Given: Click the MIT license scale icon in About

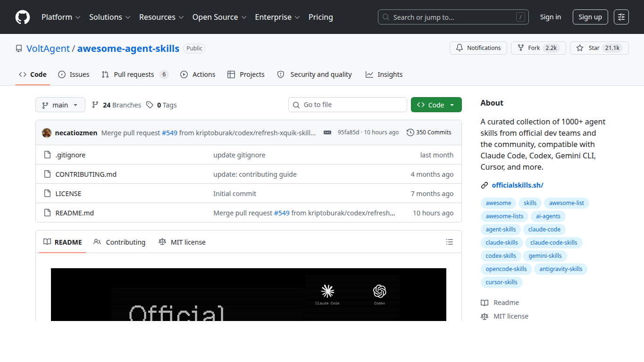Looking at the screenshot, I should pos(485,316).
